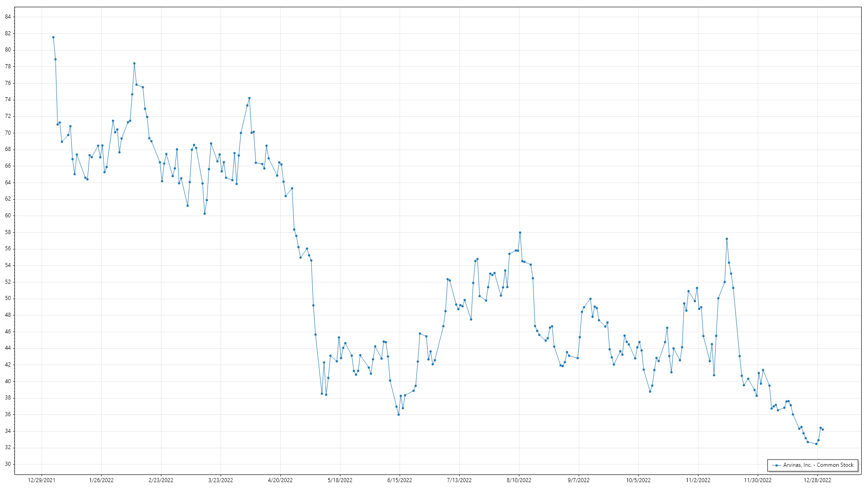Click the 12/29/2021 x-axis date label
The width and height of the screenshot is (868, 488).
coord(42,480)
